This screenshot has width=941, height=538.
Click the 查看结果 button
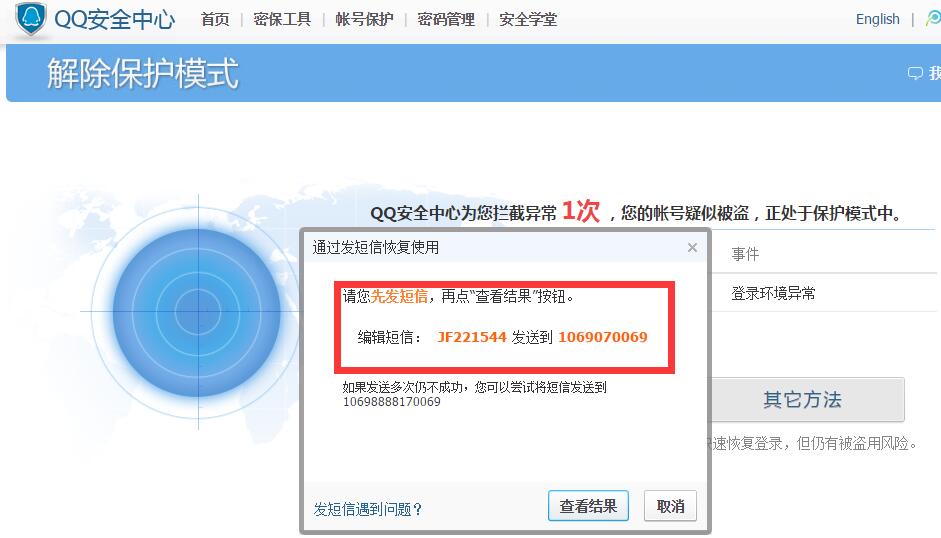[x=588, y=506]
